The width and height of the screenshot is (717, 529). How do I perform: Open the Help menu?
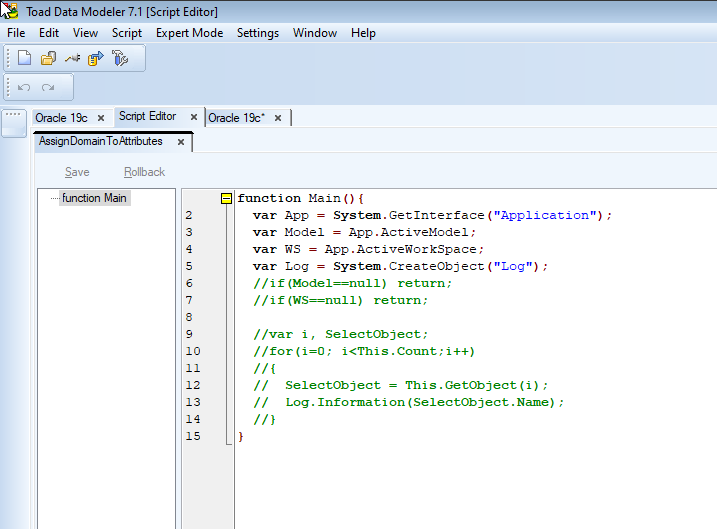(364, 33)
